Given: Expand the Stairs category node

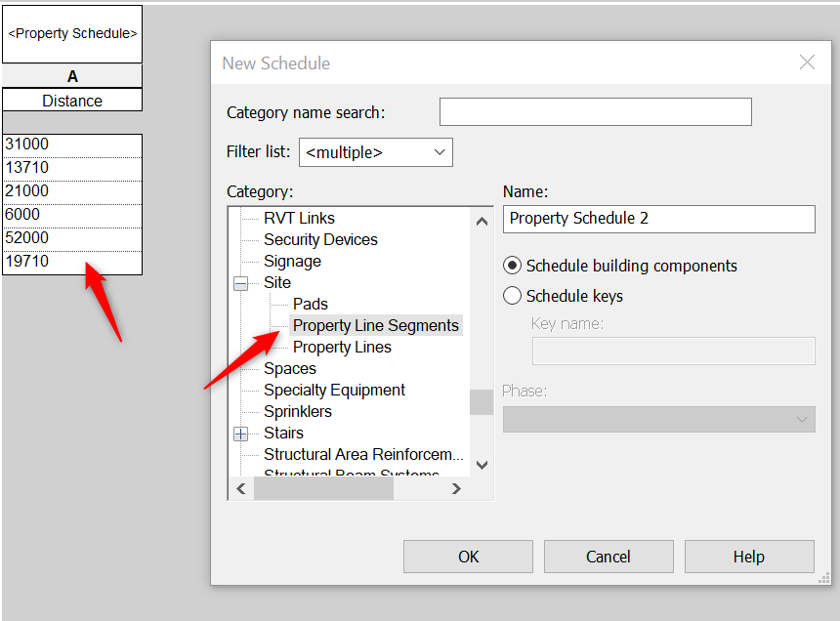Looking at the screenshot, I should coord(241,433).
